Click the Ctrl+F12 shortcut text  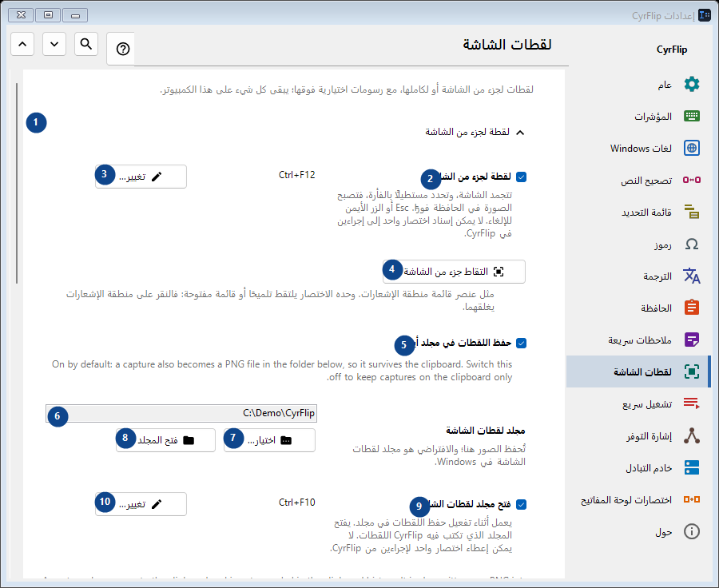pos(296,175)
